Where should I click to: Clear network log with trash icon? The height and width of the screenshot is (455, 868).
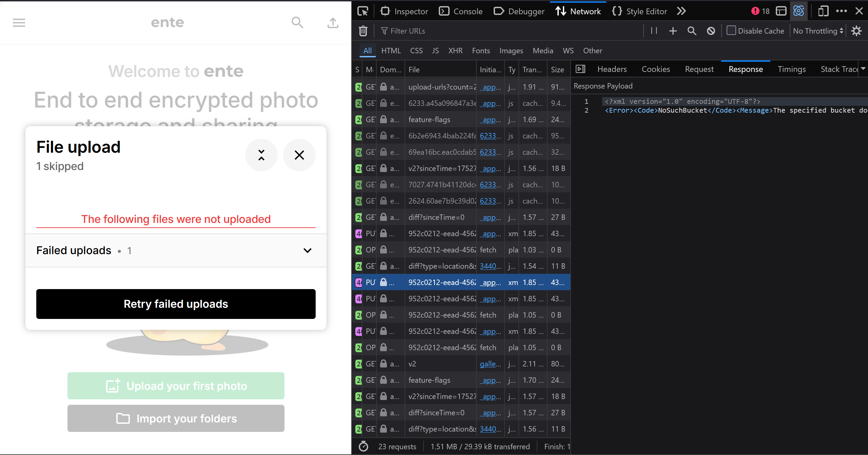363,31
